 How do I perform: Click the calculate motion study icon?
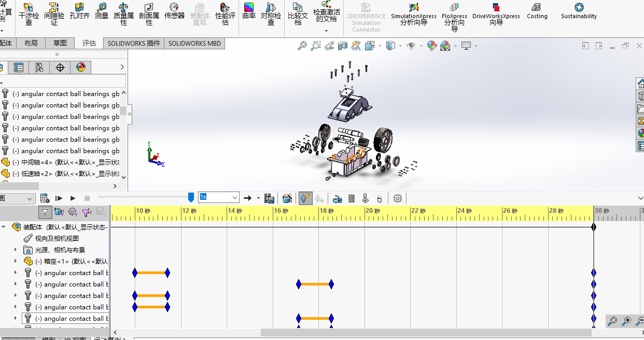(x=45, y=198)
